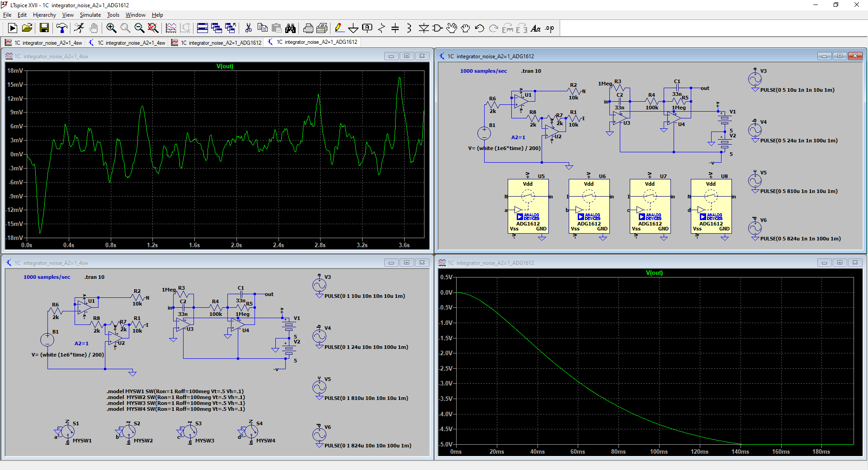Viewport: 868px width, 470px height.
Task: Select the Ground symbol tool
Action: coord(353,28)
